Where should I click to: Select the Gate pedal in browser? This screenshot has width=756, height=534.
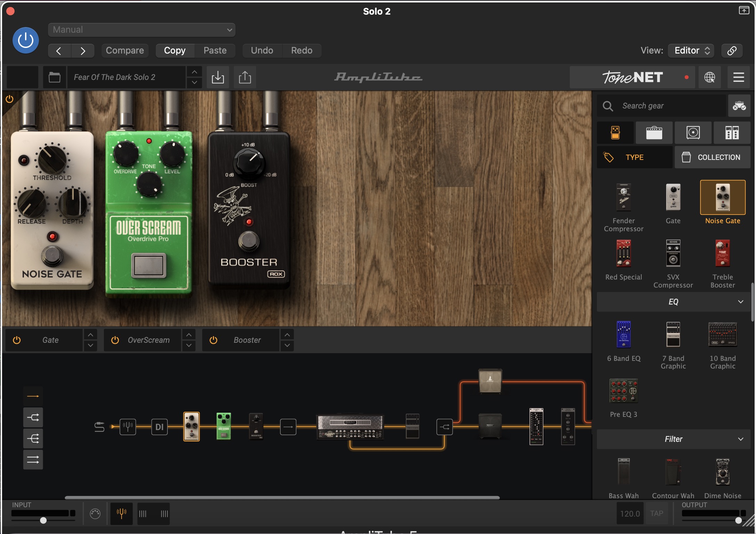pyautogui.click(x=673, y=197)
